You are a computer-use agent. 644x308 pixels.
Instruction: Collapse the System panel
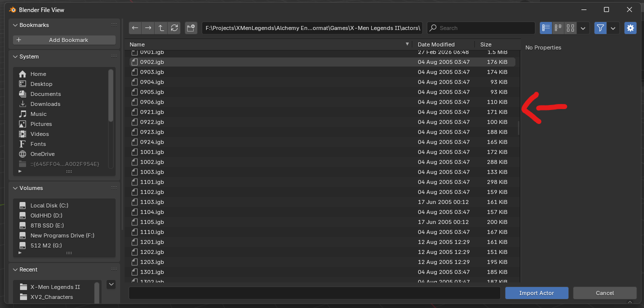(16, 56)
